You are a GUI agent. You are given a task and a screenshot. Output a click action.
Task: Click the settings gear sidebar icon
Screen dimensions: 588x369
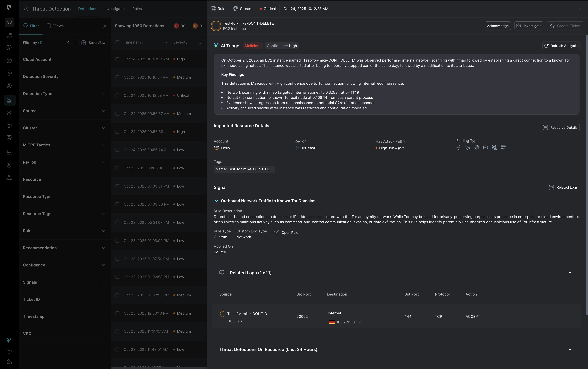pos(9,165)
